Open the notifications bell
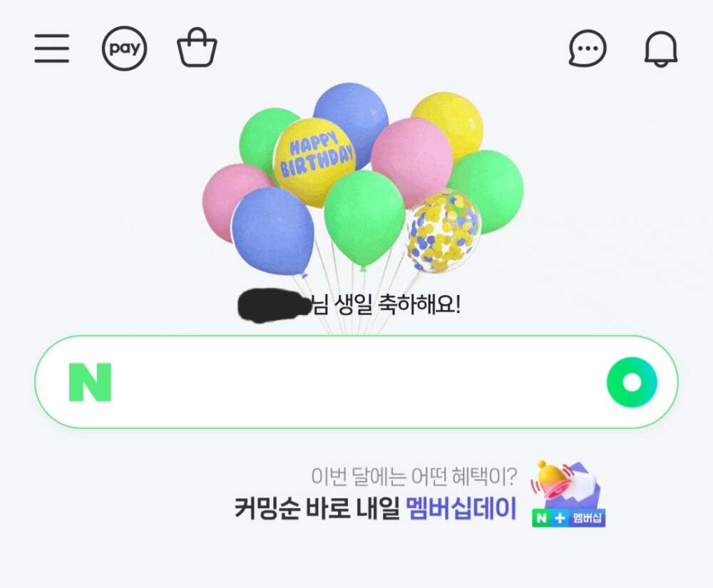This screenshot has width=713, height=588. click(661, 48)
